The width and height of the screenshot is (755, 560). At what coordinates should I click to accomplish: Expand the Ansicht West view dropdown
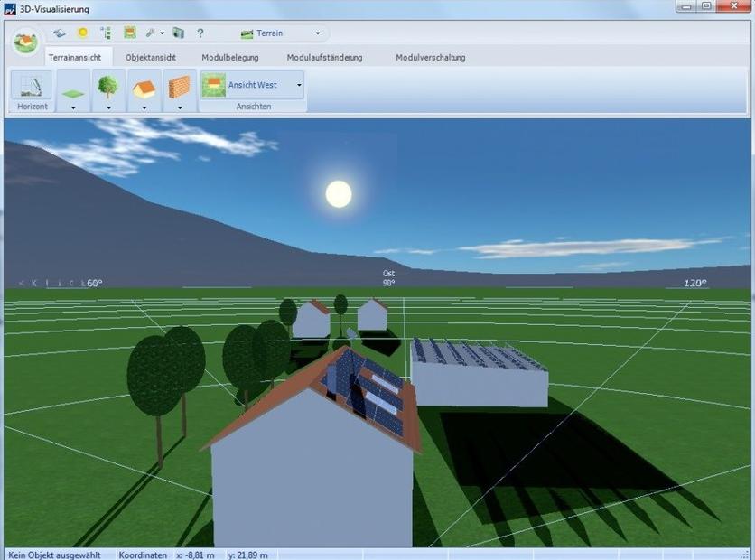[299, 85]
